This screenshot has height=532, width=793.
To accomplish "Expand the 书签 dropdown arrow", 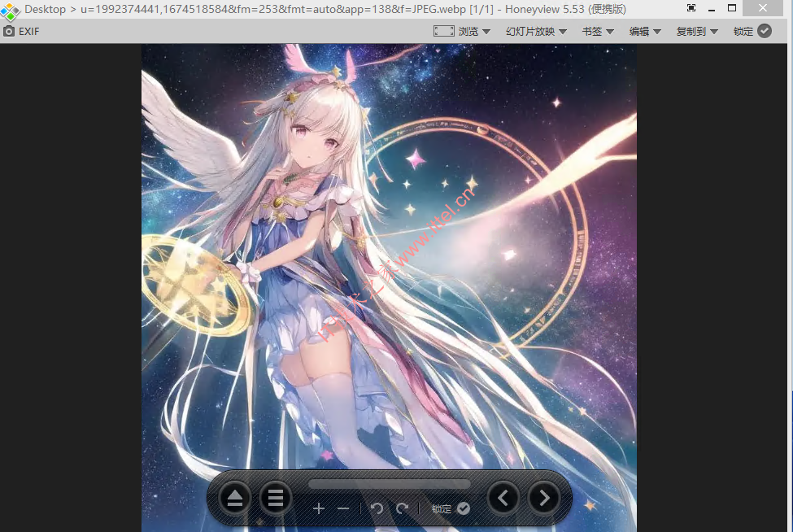I will [610, 32].
